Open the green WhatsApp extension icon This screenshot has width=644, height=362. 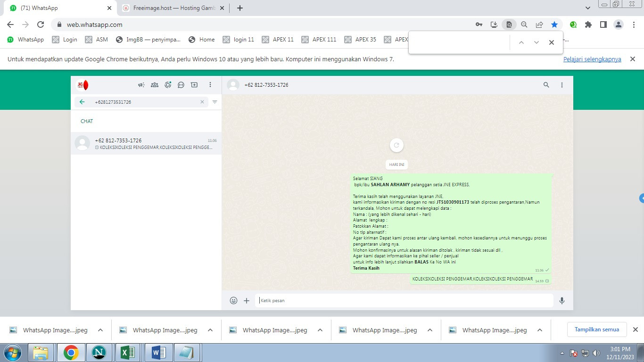[x=573, y=25]
